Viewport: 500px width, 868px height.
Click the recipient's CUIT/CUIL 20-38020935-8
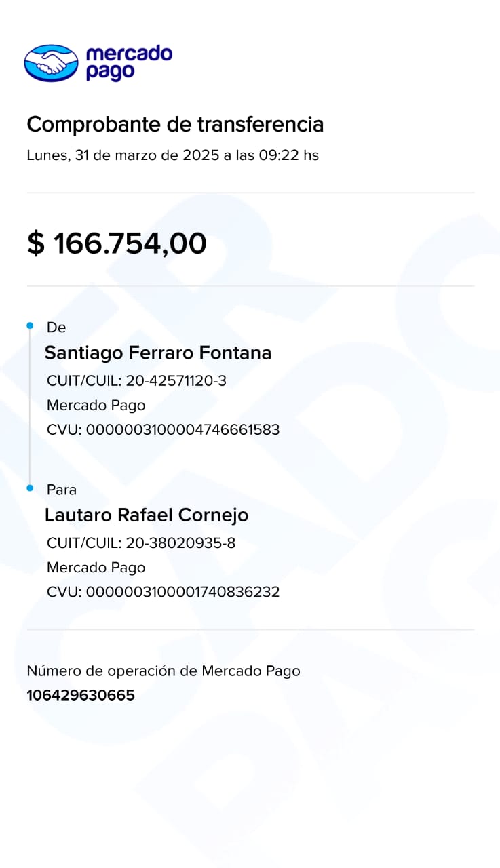click(141, 543)
